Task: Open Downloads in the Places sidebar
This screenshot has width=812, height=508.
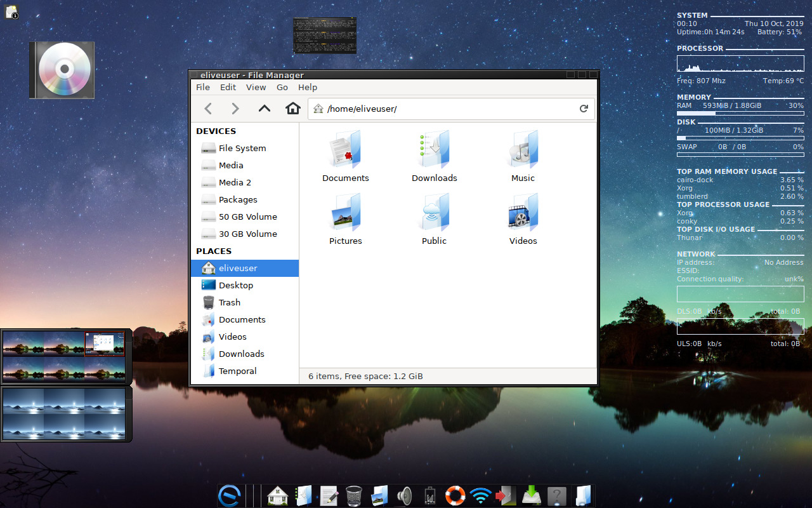Action: pyautogui.click(x=245, y=354)
